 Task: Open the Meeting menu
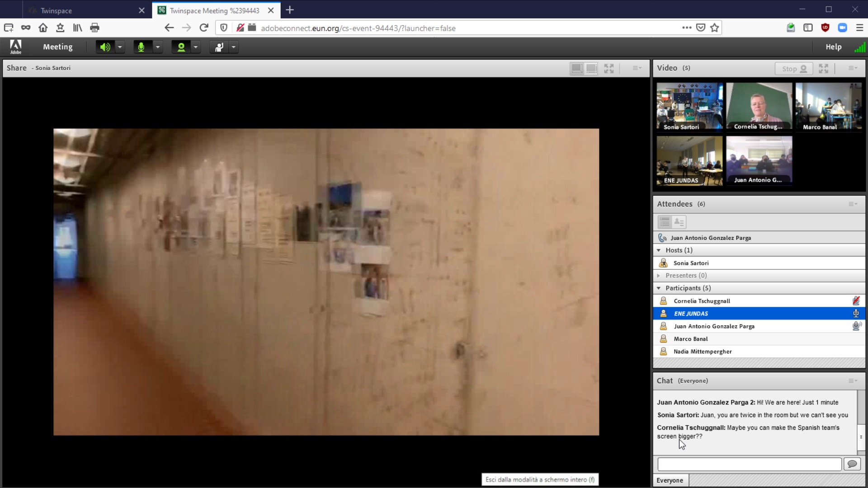[x=57, y=47]
